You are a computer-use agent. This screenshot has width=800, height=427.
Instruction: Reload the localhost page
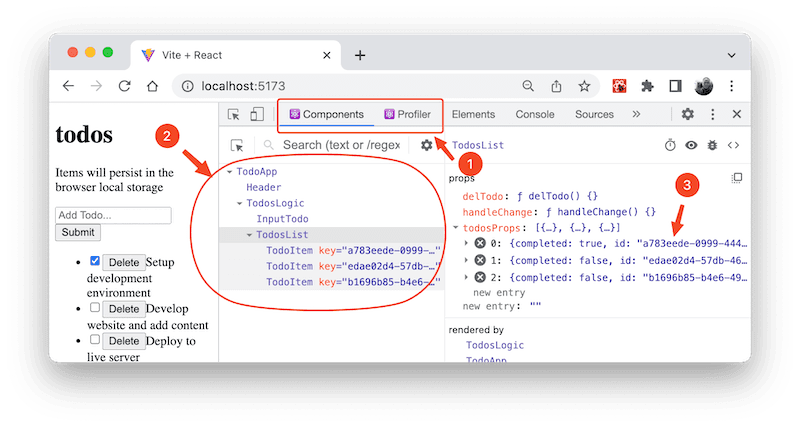point(124,86)
